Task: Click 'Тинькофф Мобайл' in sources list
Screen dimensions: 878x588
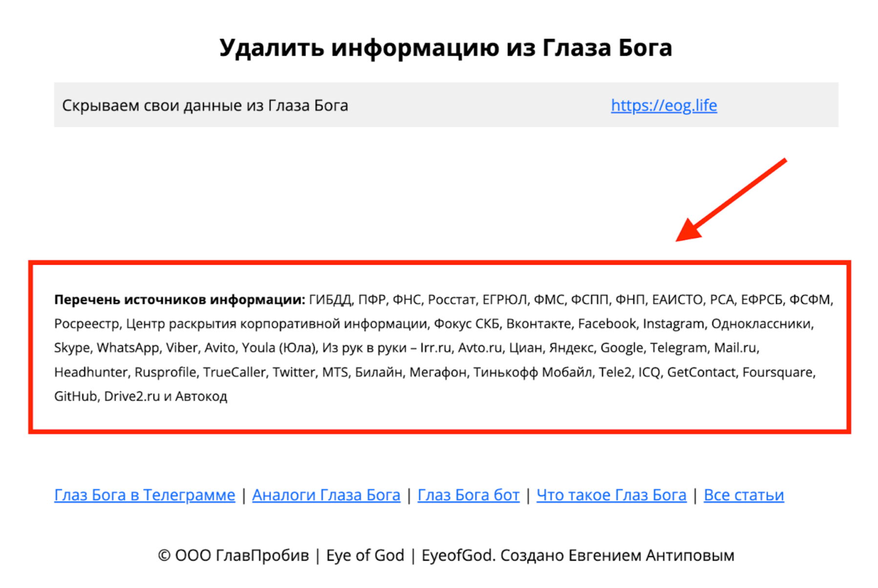Action: click(x=533, y=372)
